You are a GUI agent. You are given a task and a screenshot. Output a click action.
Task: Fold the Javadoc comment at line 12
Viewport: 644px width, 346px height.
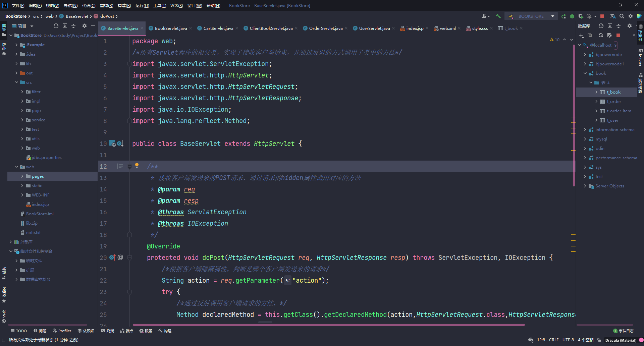coord(129,167)
